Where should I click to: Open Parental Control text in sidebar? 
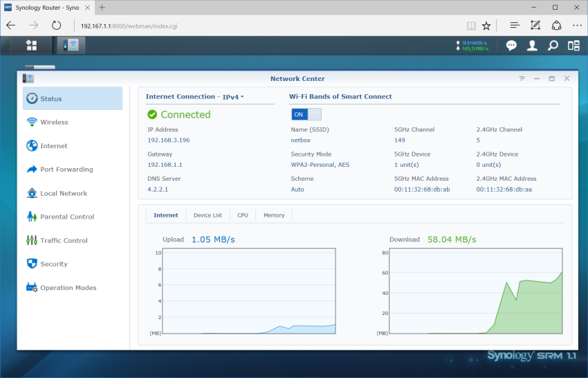coord(67,217)
